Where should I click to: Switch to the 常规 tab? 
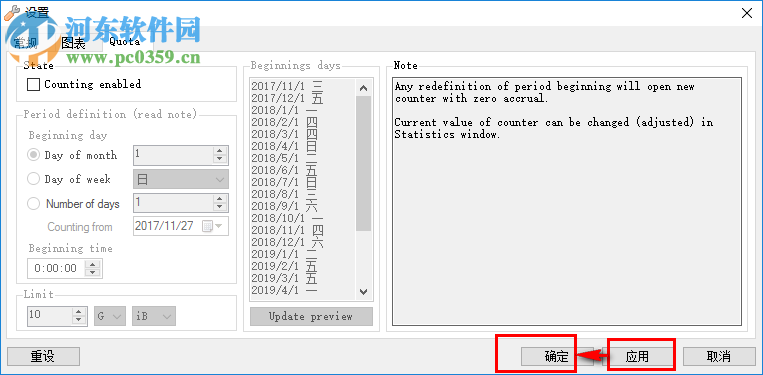(x=25, y=43)
